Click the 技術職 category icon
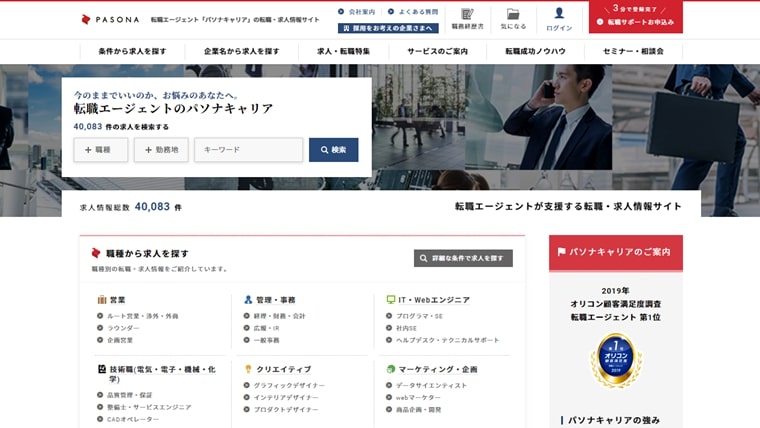Screen dimensions: 760x428 (x=102, y=369)
